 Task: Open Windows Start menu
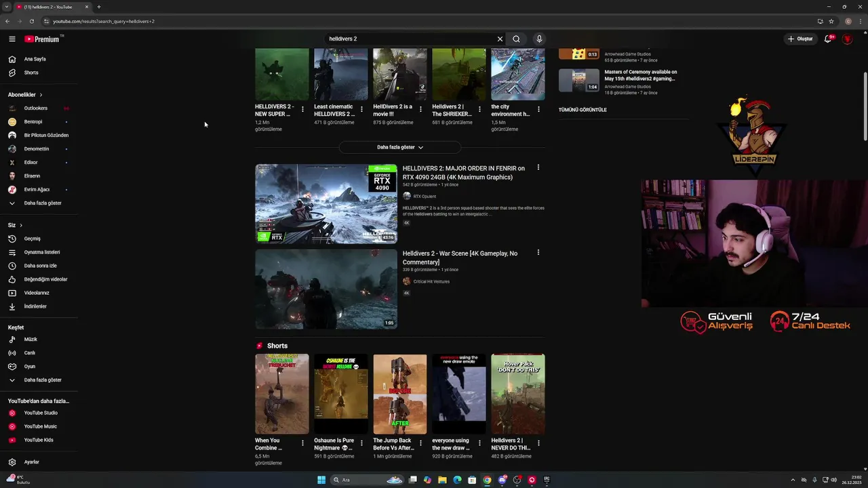coord(321,480)
